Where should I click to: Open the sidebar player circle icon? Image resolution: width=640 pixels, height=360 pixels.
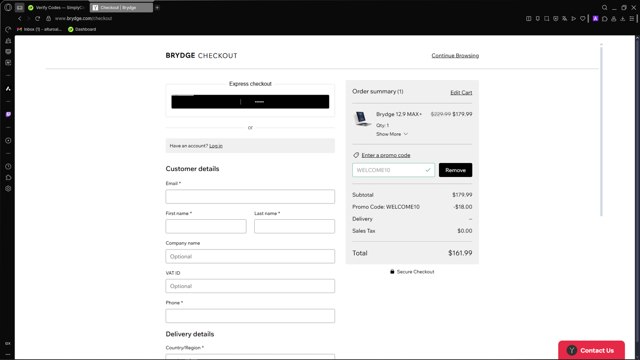(x=8, y=140)
